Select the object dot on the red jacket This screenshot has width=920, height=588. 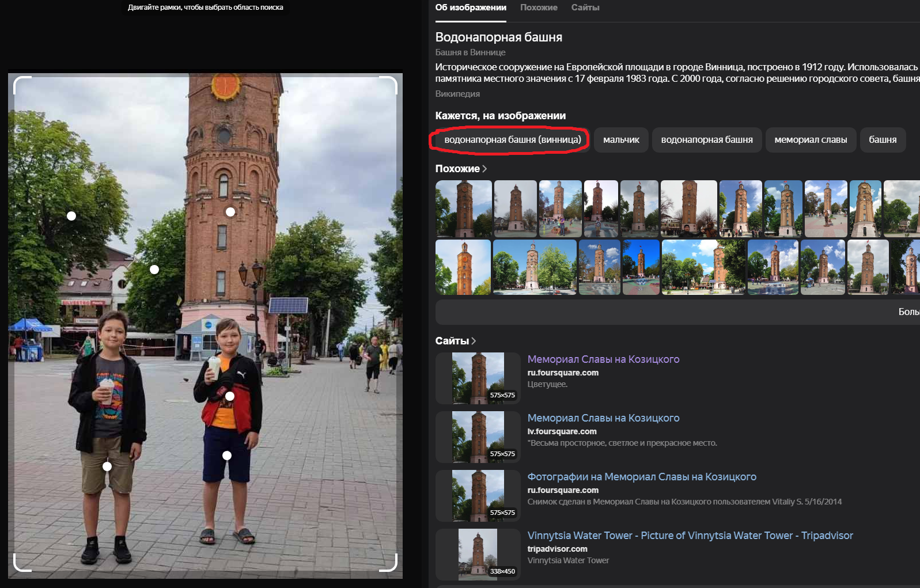(x=230, y=396)
